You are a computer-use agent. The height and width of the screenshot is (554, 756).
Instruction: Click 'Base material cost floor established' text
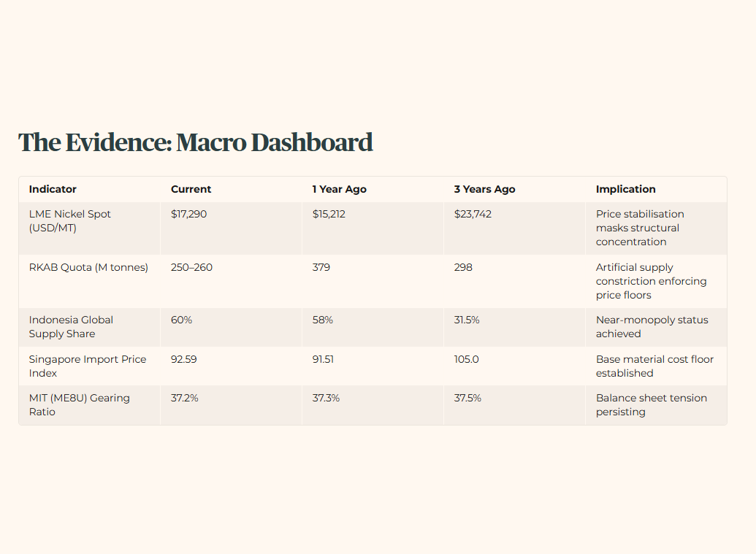coord(654,366)
